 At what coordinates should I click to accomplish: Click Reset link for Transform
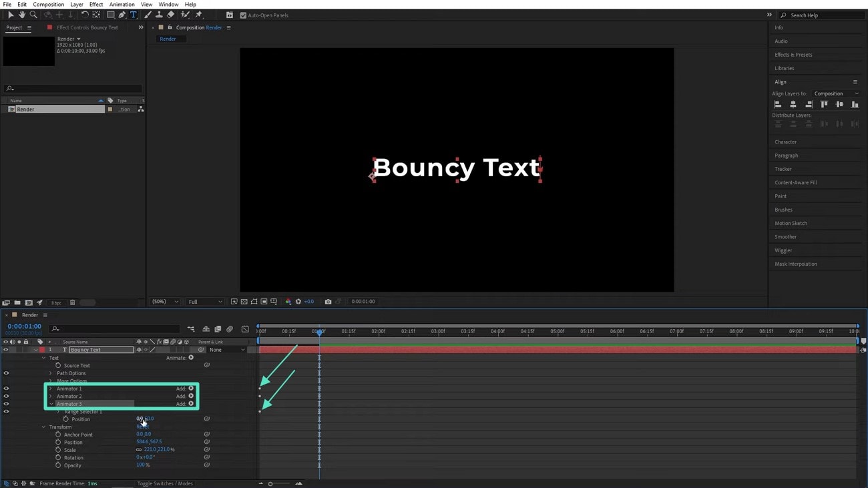142,427
